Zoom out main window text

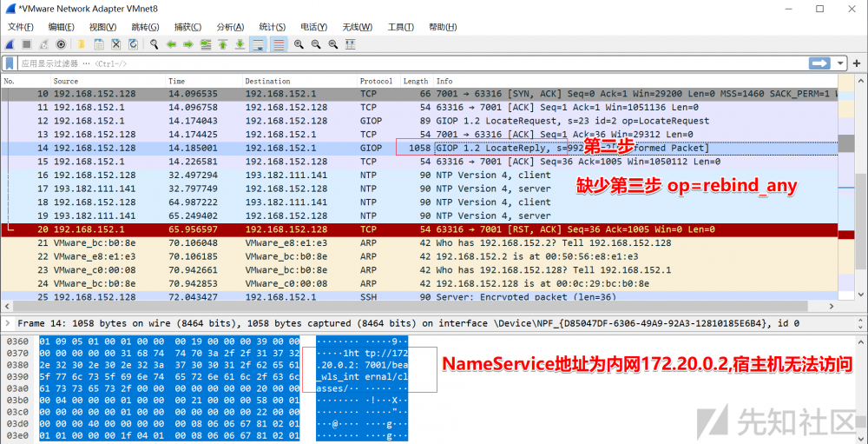pyautogui.click(x=316, y=44)
